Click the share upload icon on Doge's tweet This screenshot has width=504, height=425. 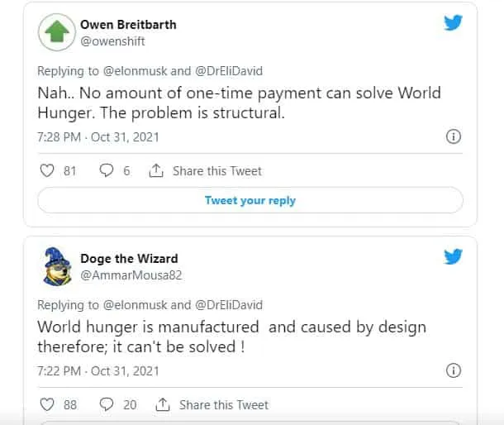pos(163,404)
